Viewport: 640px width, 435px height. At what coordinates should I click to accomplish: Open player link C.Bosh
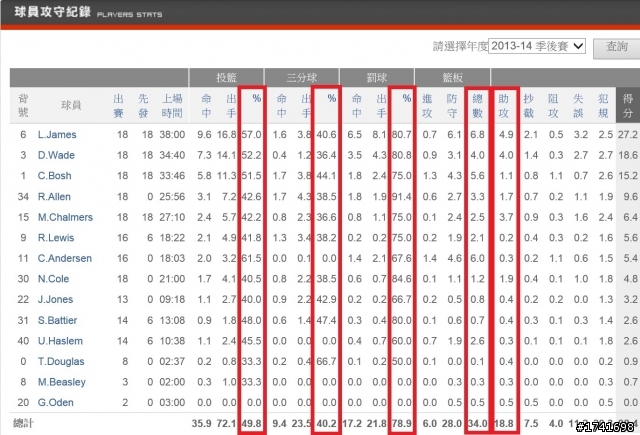tap(54, 176)
